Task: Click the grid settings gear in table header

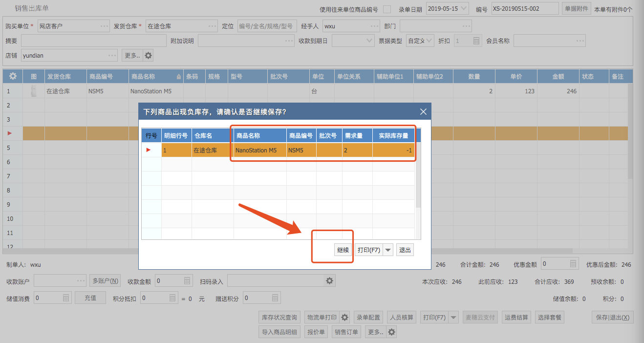Action: [x=13, y=76]
